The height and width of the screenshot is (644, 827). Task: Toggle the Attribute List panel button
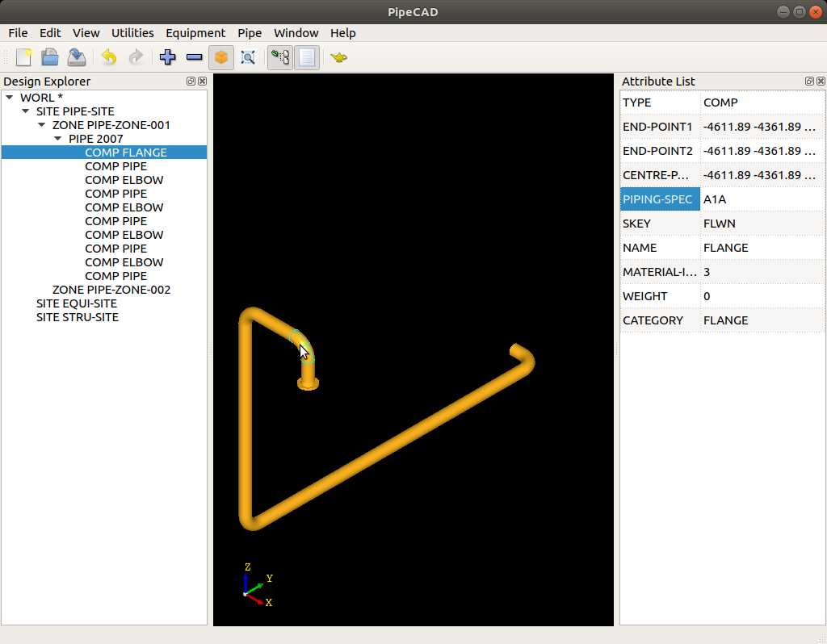coord(307,57)
